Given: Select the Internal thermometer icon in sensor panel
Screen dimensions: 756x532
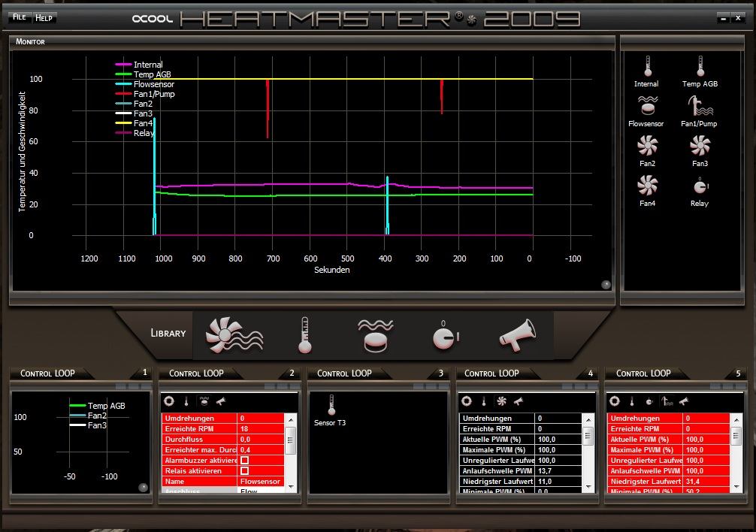Looking at the screenshot, I should pyautogui.click(x=648, y=66).
